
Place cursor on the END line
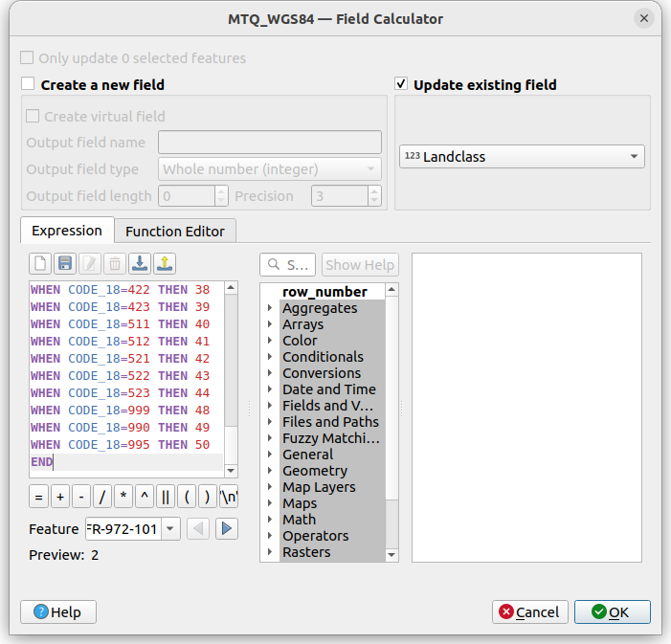126,462
